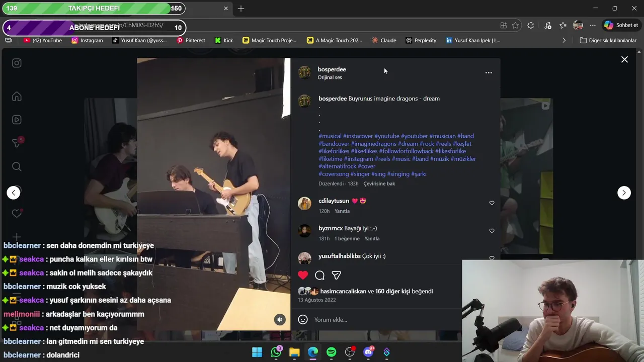644x362 pixels.
Task: Open Yusuf Kaan İpek LinkedIn bookmark
Action: [473, 40]
